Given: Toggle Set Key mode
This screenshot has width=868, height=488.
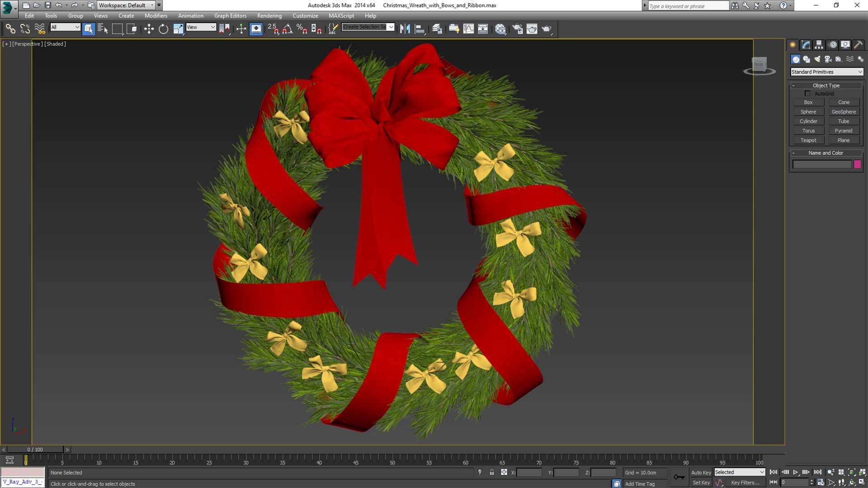Looking at the screenshot, I should point(701,483).
